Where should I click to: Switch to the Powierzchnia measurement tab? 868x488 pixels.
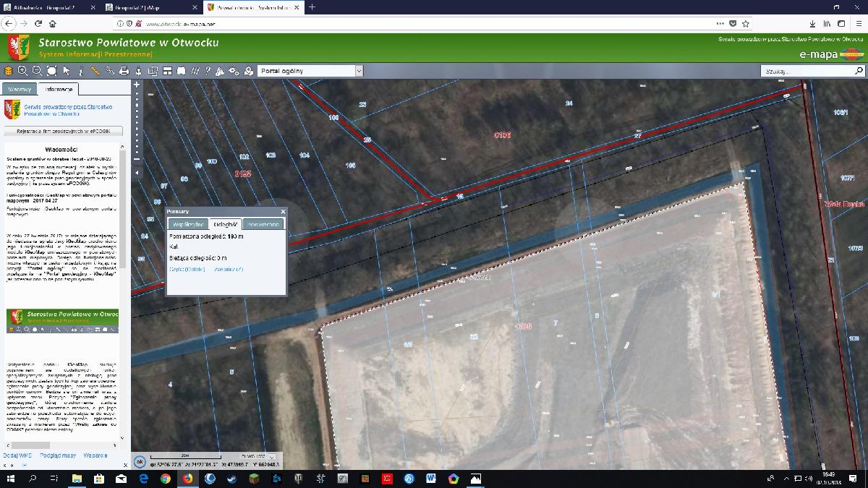[x=263, y=224]
